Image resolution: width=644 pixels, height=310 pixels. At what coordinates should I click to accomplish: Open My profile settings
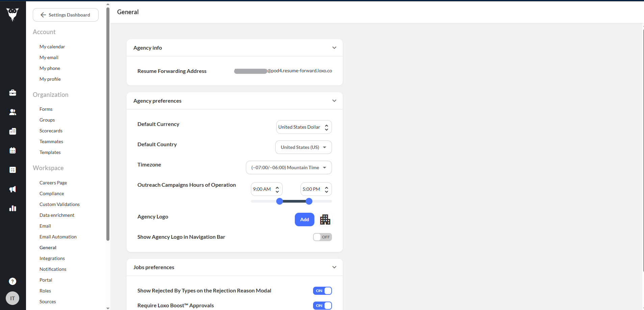click(50, 79)
